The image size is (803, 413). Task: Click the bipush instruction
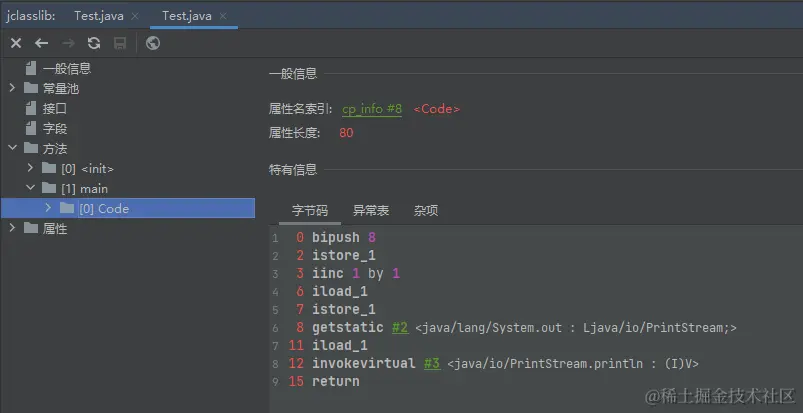click(335, 238)
